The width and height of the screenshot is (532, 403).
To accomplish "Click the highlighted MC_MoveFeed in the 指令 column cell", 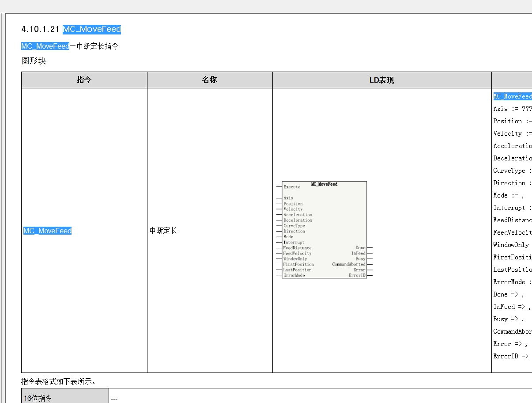I will (x=47, y=231).
